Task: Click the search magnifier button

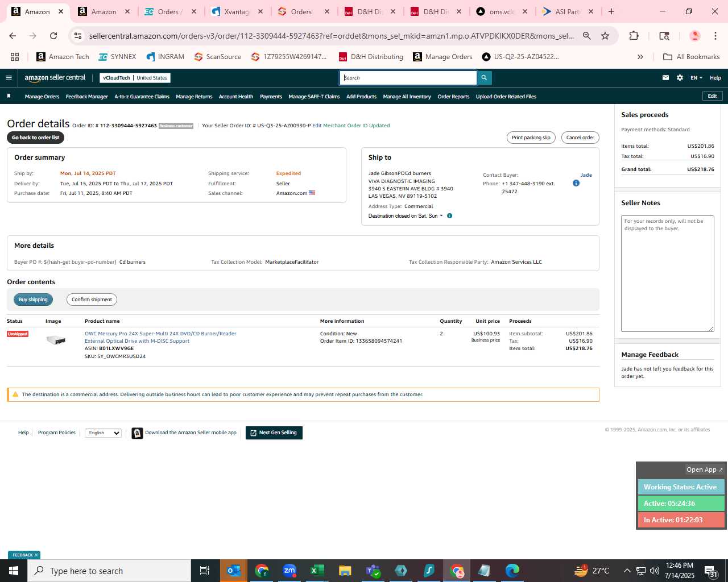Action: coord(484,78)
